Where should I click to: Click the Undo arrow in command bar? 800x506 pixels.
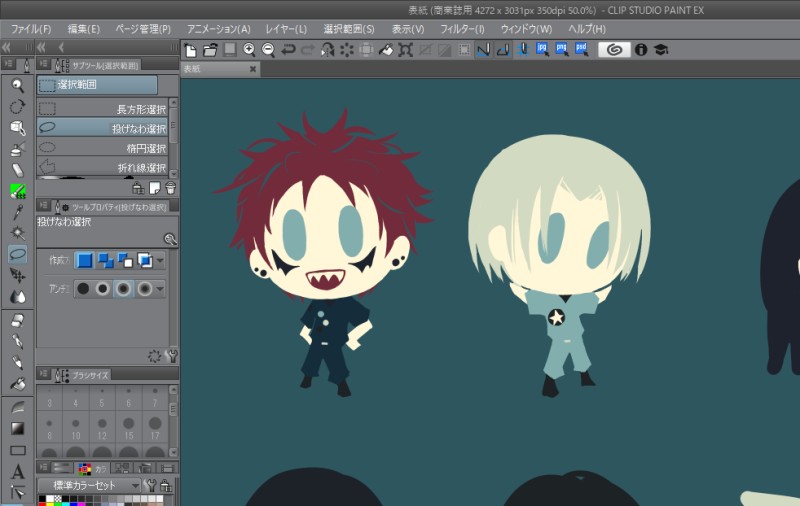click(289, 49)
